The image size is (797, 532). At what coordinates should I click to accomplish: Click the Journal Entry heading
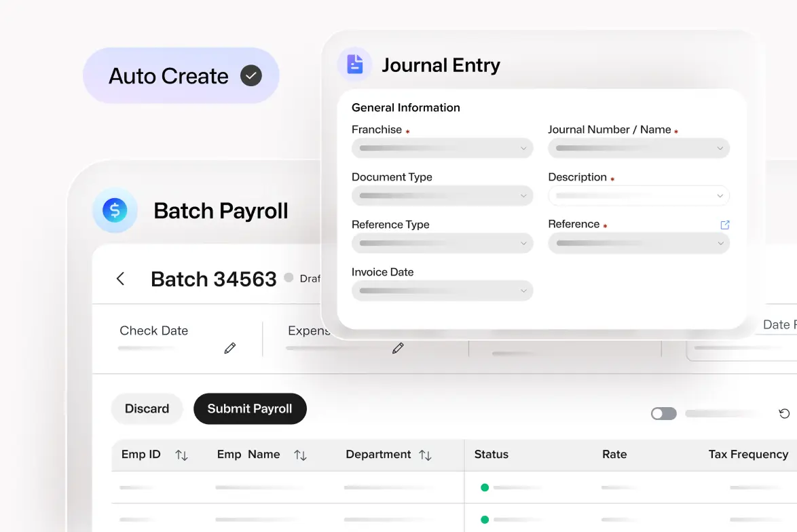pyautogui.click(x=441, y=65)
